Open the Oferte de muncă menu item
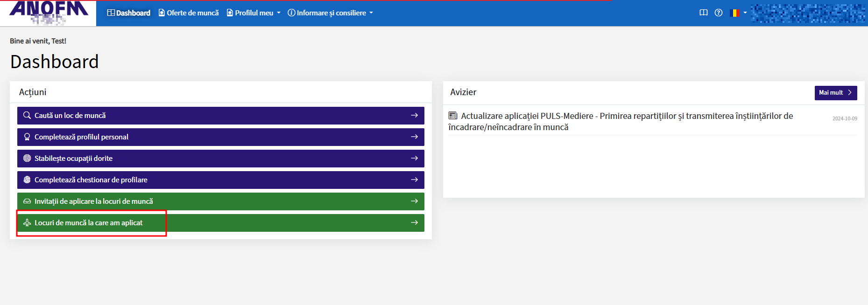The image size is (868, 305). 189,13
